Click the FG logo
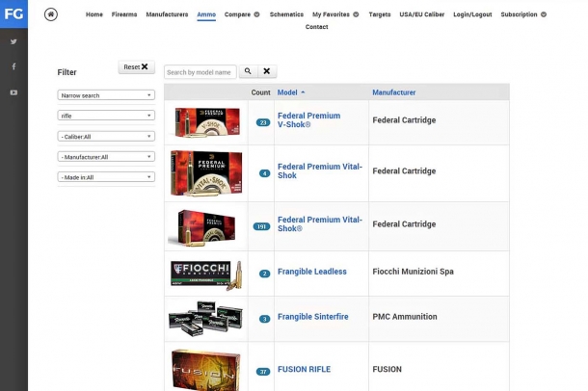588x391 pixels. (x=13, y=13)
